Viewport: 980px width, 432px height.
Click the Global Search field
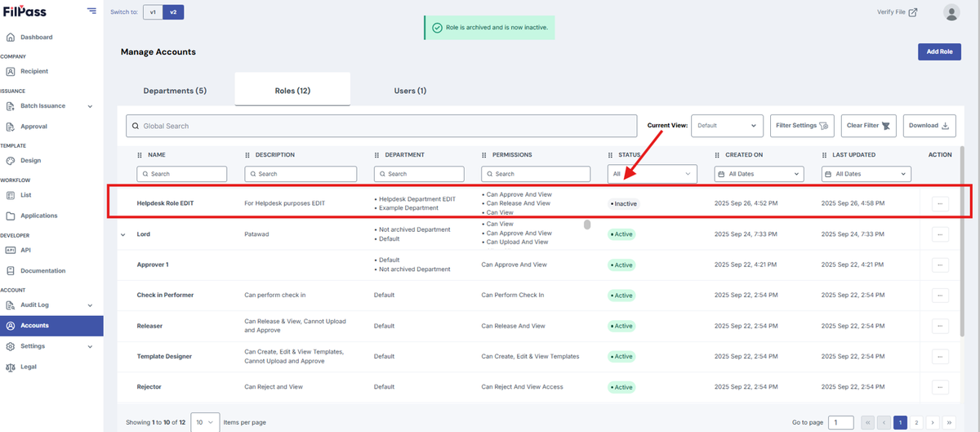[x=381, y=126]
